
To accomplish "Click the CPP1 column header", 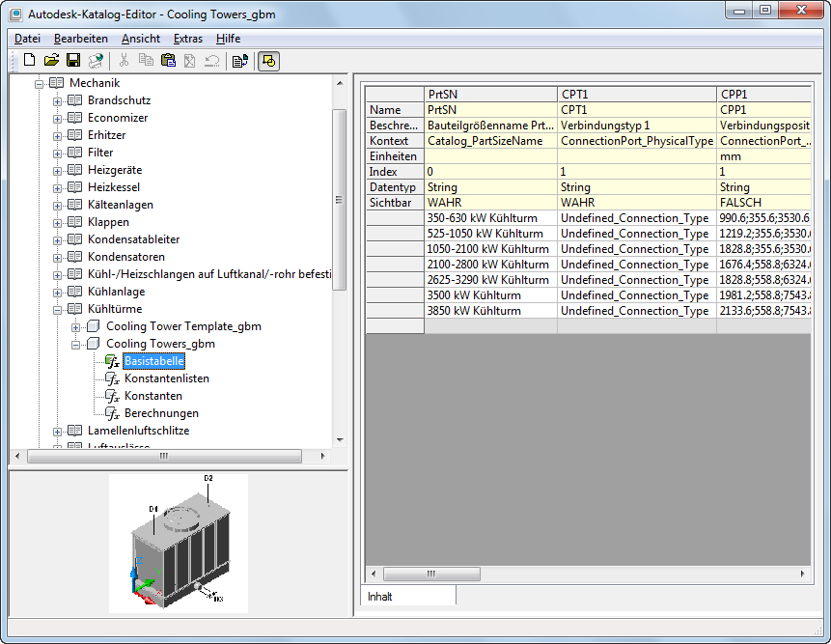I will pos(764,95).
